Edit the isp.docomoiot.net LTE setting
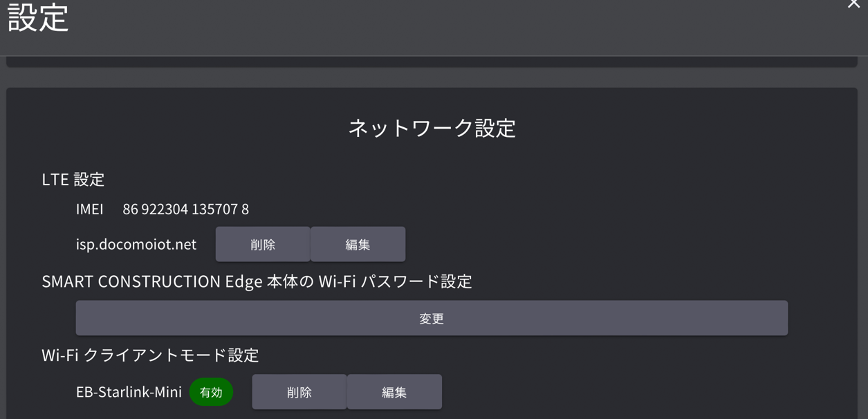The image size is (868, 419). coord(358,244)
